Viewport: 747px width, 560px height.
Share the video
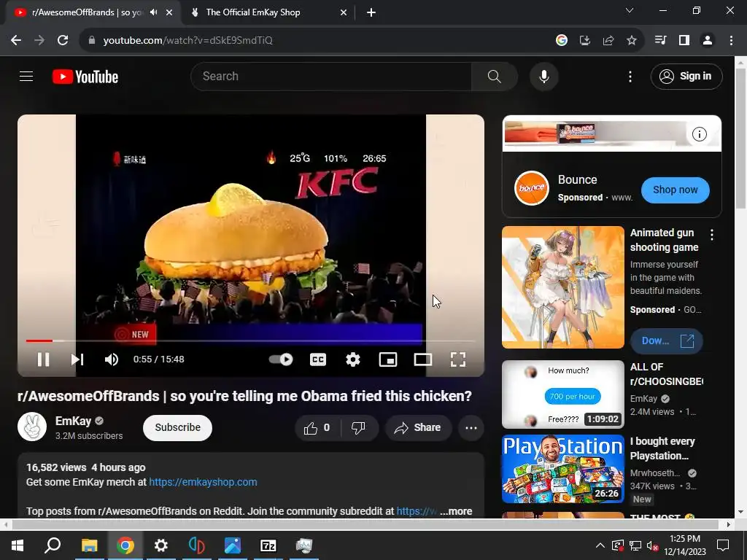418,427
